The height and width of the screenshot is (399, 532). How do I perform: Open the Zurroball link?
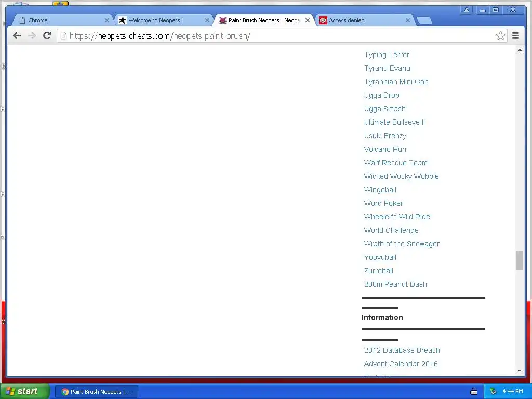tap(379, 271)
